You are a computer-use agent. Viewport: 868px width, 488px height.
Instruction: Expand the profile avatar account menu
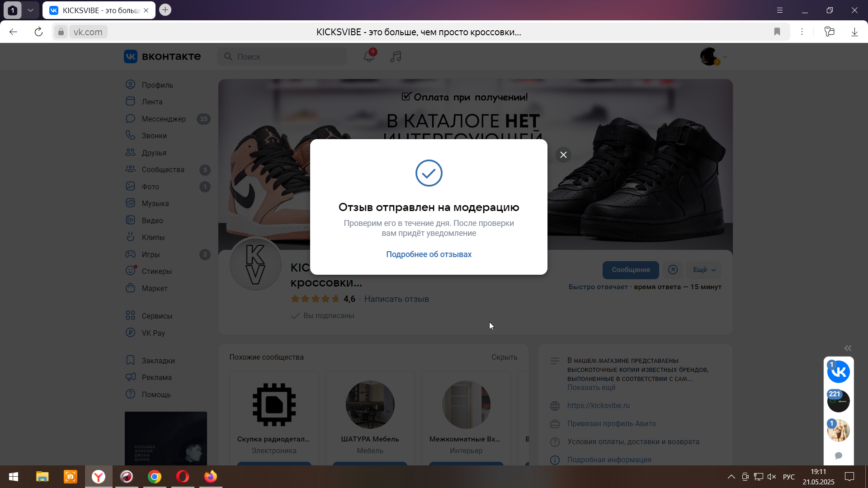tap(714, 56)
